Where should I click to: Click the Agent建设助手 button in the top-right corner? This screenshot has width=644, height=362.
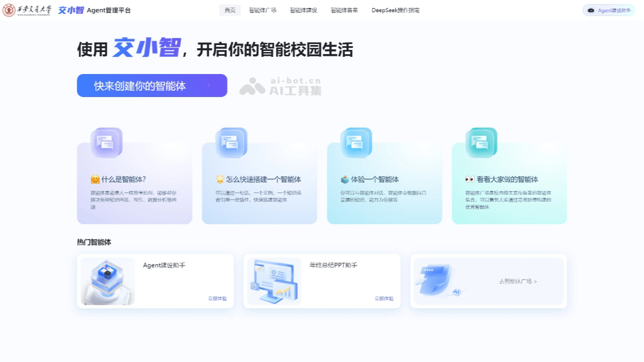pos(608,10)
